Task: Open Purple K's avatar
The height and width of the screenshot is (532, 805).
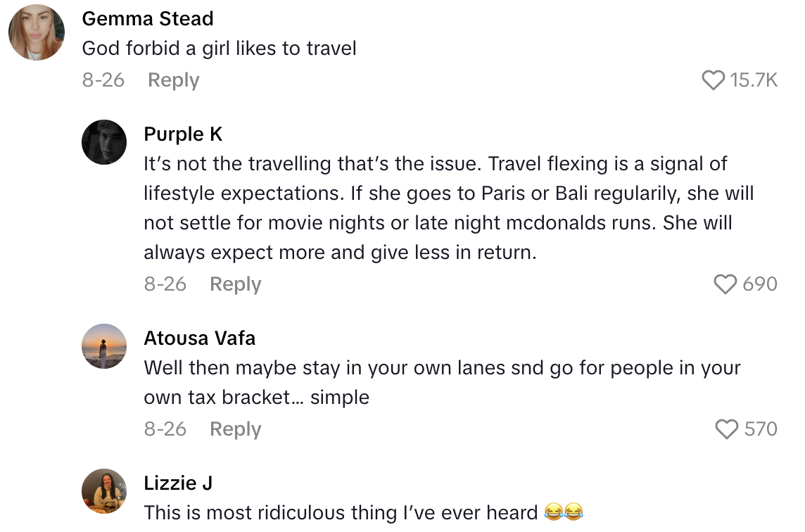Action: click(x=104, y=142)
